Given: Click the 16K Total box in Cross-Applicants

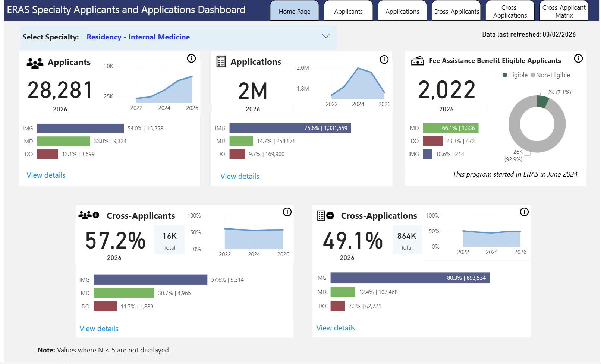Looking at the screenshot, I should [169, 240].
